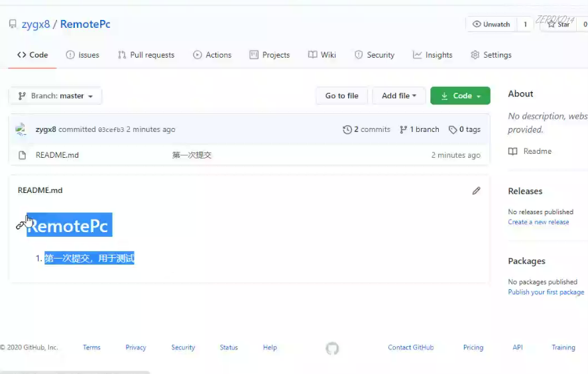
Task: Open the zygx8 owner link
Action: pos(36,24)
